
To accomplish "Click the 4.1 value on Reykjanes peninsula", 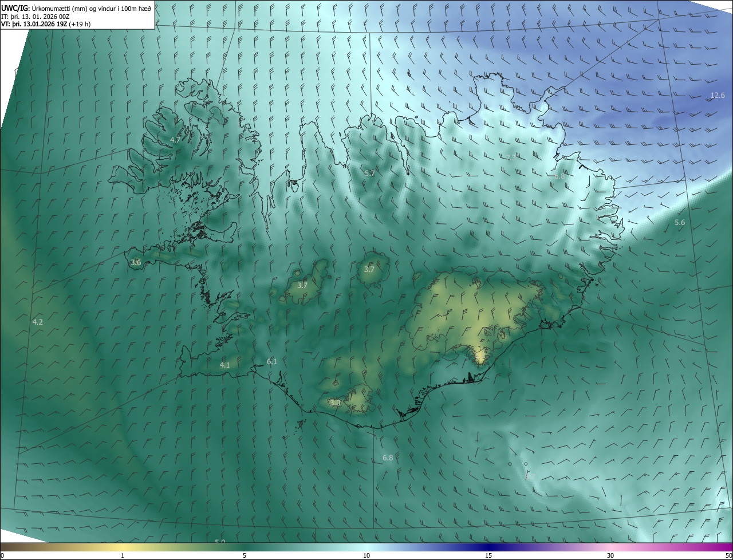I will click(x=224, y=365).
